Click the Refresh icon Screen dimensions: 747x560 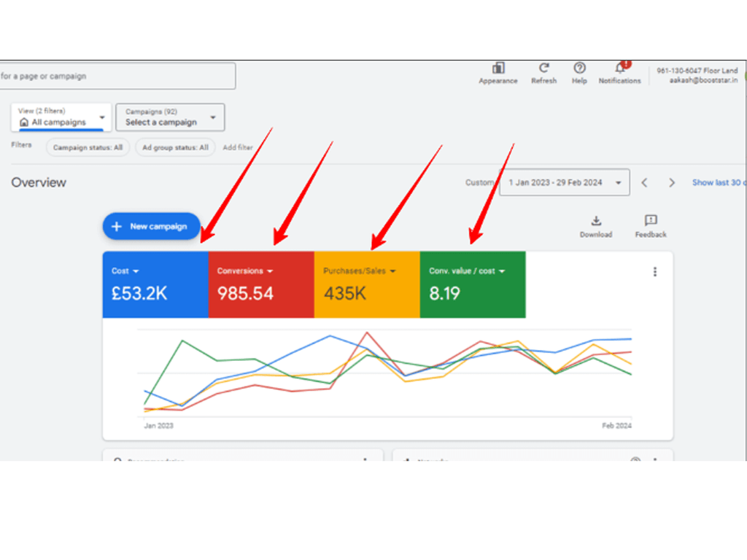pyautogui.click(x=543, y=69)
